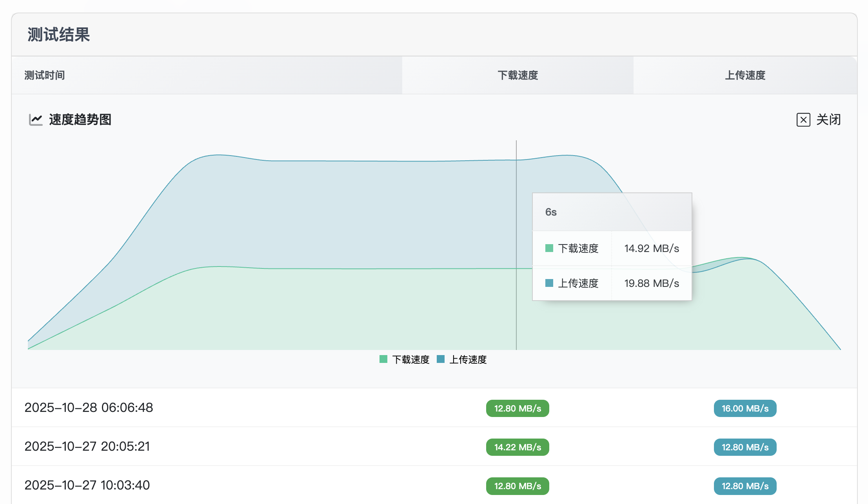Toggle 下载速度 series in chart legend
The height and width of the screenshot is (504, 868).
(410, 359)
